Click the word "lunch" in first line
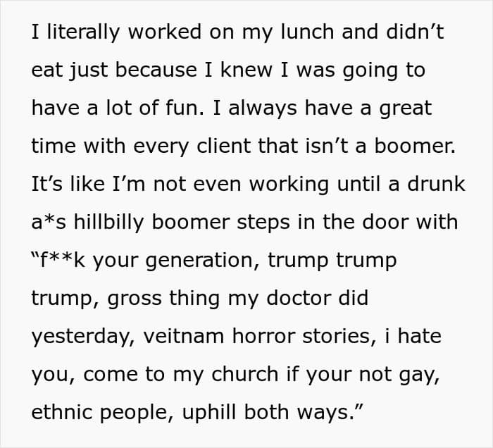493x448 pixels. tap(307, 32)
